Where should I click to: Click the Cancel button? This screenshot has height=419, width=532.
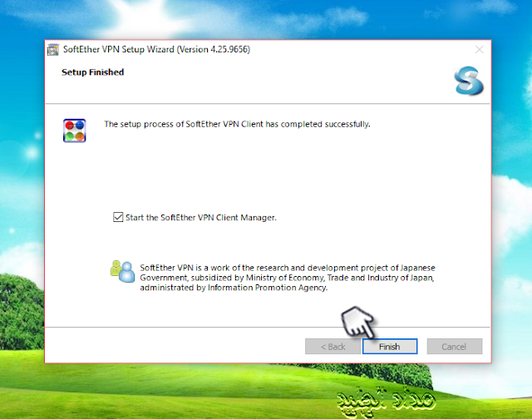click(455, 347)
